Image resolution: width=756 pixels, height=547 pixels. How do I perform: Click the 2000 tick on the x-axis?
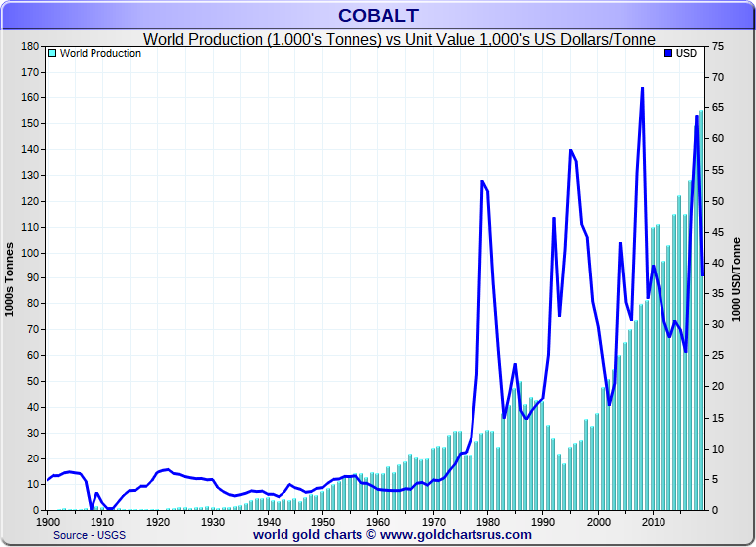coord(598,520)
